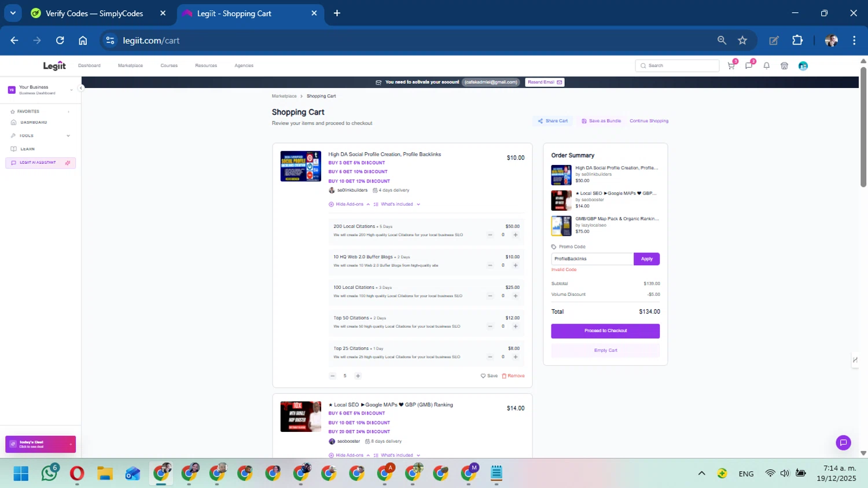Open Dashboard in top navigation

pos(89,65)
